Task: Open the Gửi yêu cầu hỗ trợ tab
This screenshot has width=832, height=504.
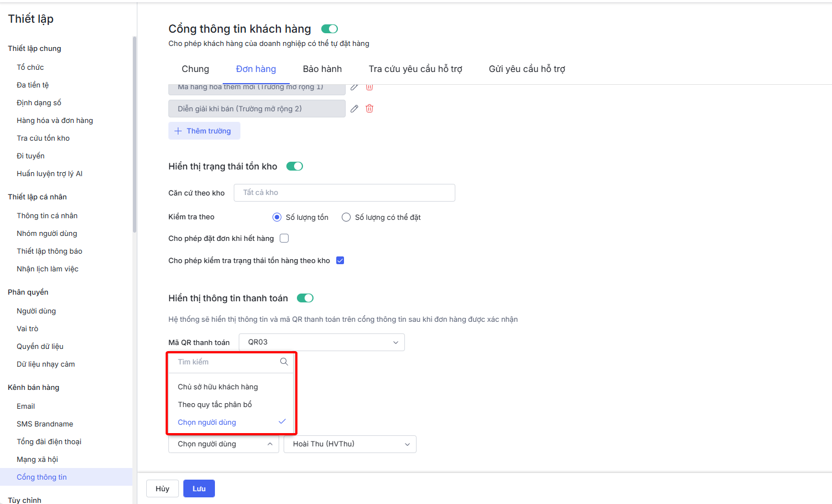Action: 527,69
